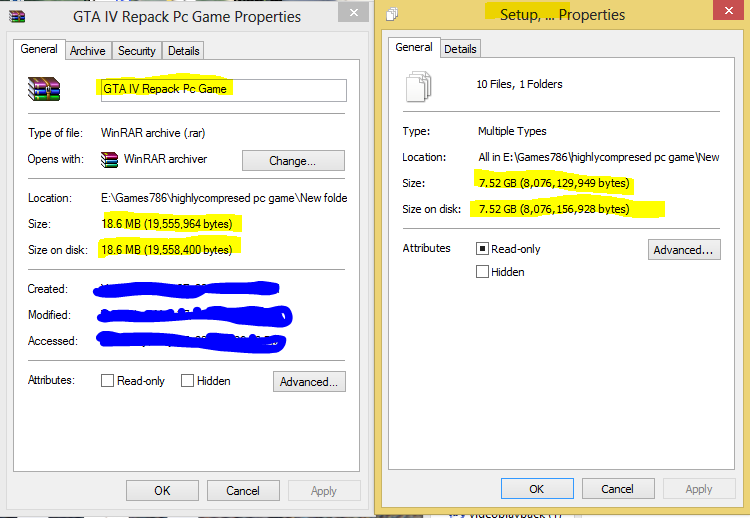The height and width of the screenshot is (518, 750).
Task: Select the text WinRAR archive (.rar)
Action: (153, 133)
